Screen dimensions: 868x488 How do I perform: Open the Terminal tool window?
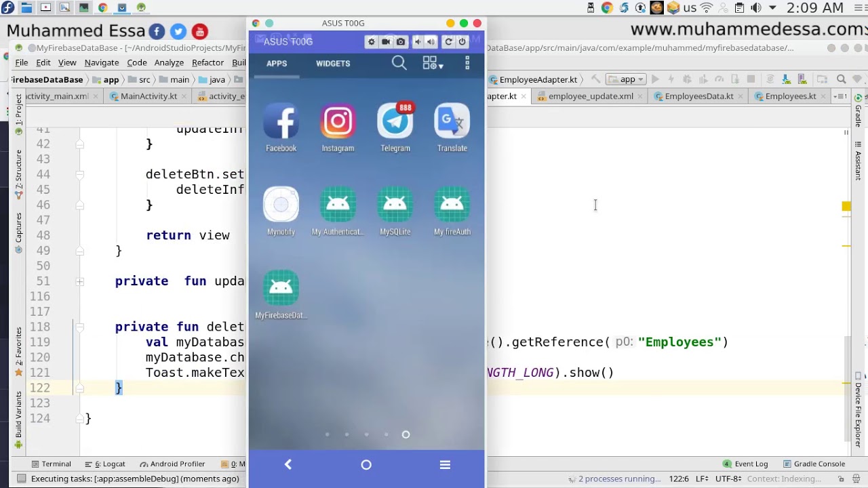pos(50,464)
